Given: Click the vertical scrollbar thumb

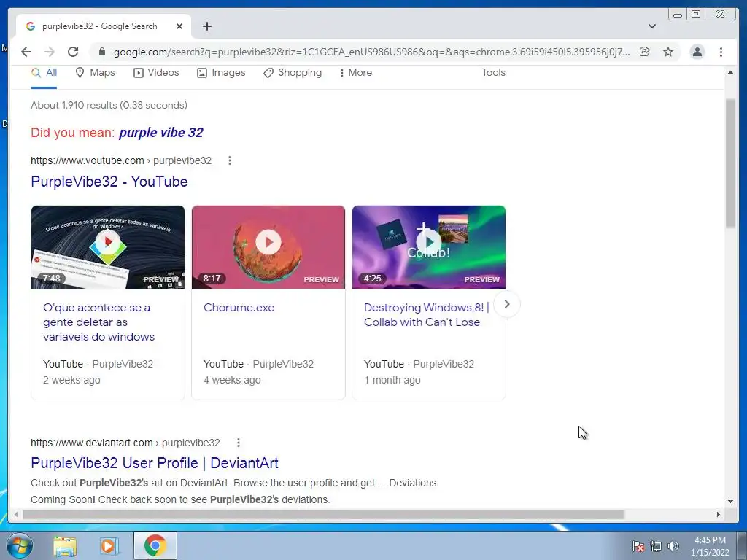Looking at the screenshot, I should point(730,163).
